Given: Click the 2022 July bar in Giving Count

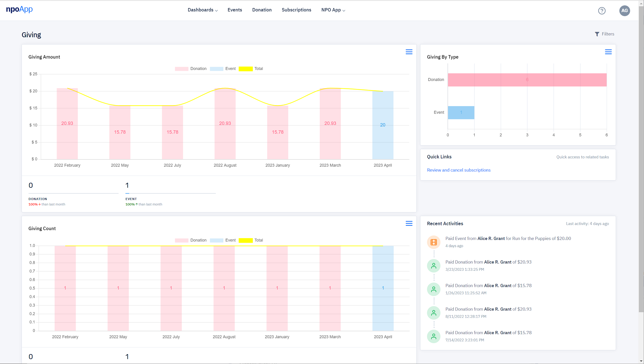Looking at the screenshot, I should click(x=171, y=288).
